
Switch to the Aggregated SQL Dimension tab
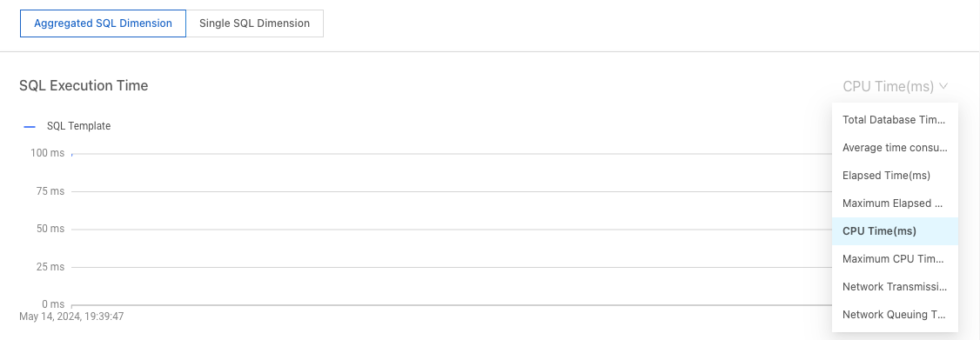point(103,23)
